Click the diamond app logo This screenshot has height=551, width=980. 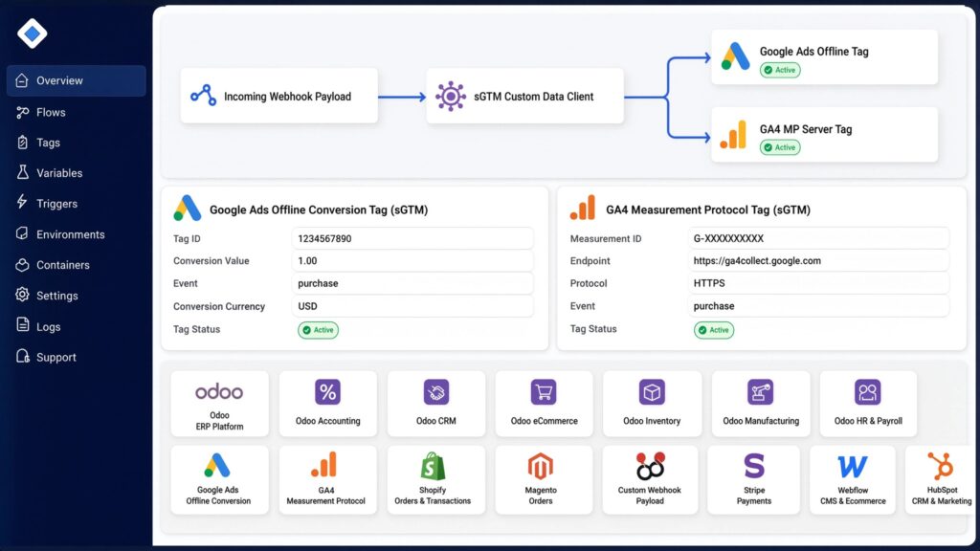click(32, 33)
